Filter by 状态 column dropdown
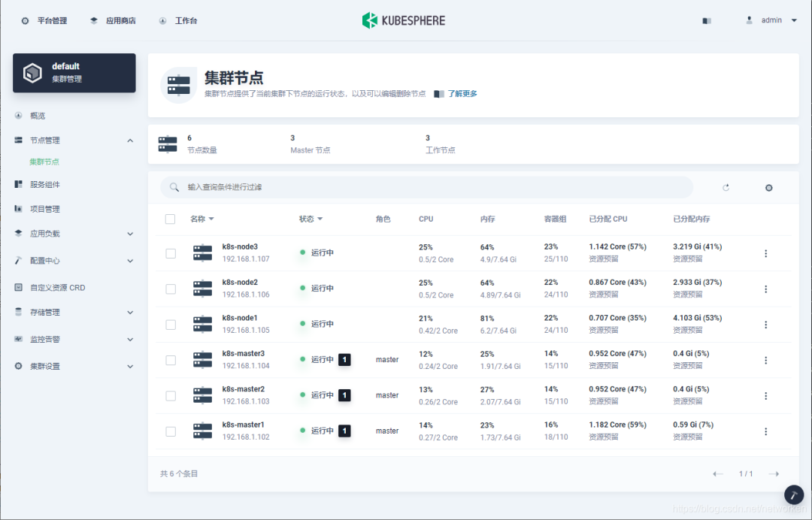Image resolution: width=812 pixels, height=520 pixels. coord(311,219)
